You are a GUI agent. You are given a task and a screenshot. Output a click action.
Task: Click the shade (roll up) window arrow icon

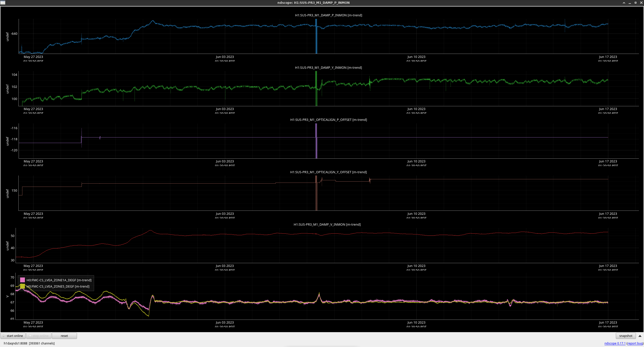pyautogui.click(x=624, y=3)
